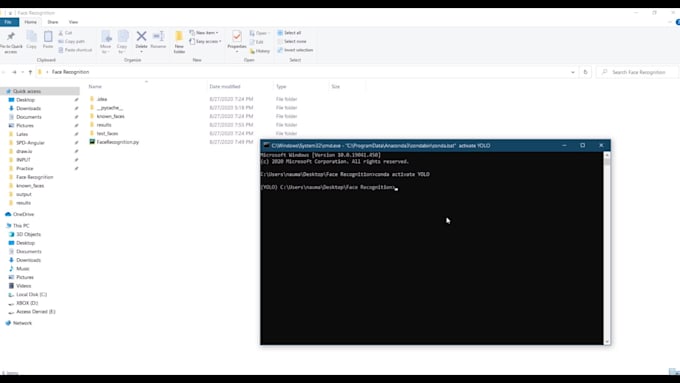Screen dimensions: 680x383
Task: Click Invert selection in the ribbon
Action: coord(295,50)
